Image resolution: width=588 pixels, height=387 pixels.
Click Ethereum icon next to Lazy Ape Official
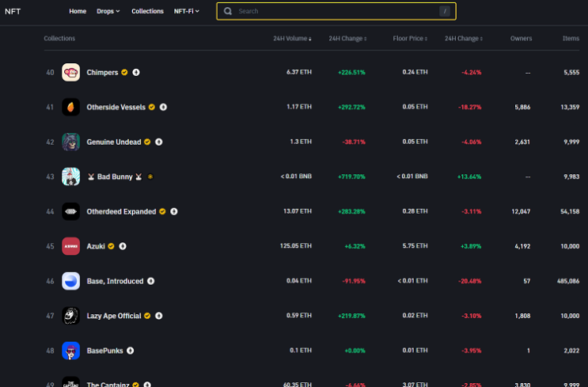tap(159, 316)
